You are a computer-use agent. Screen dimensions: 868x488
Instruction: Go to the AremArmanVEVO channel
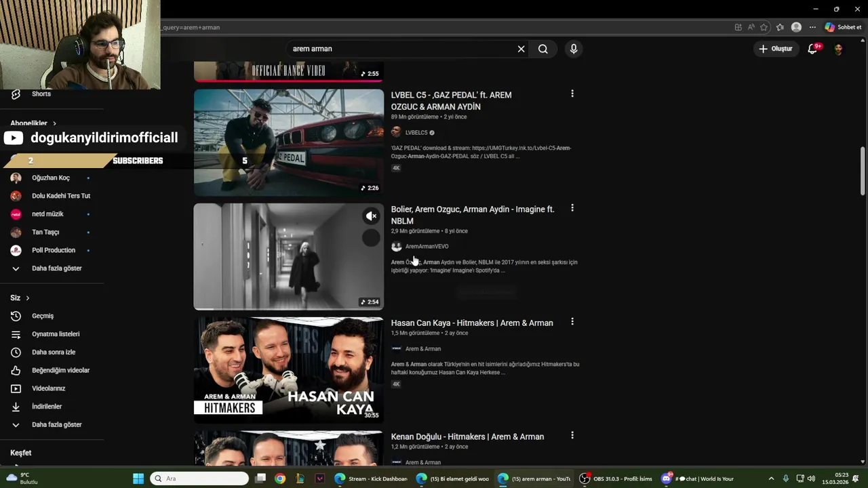[x=427, y=247]
